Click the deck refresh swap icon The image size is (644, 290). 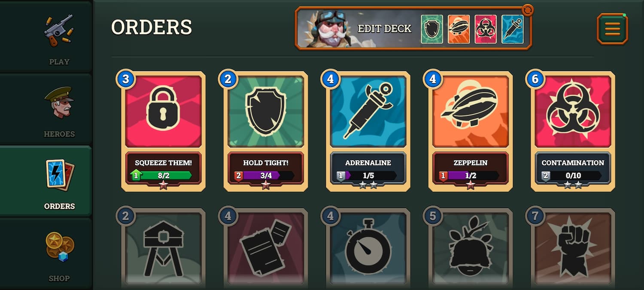tap(528, 10)
